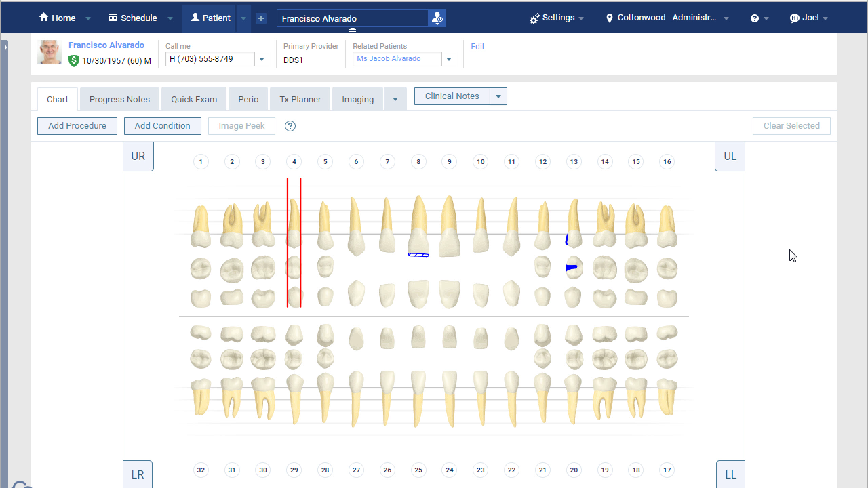Toggle the UR quadrant selector
This screenshot has height=488, width=868.
click(138, 157)
